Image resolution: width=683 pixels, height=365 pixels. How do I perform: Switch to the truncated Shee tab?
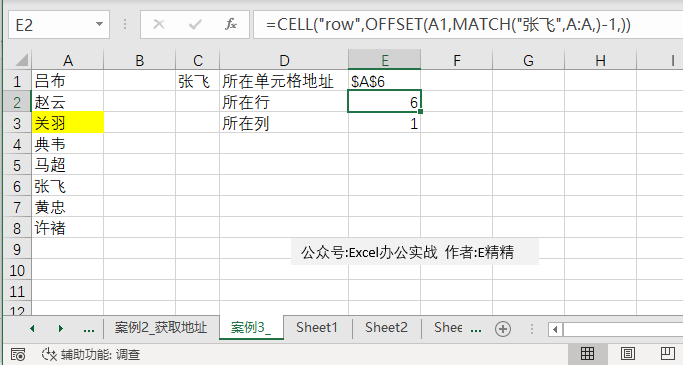coord(448,328)
